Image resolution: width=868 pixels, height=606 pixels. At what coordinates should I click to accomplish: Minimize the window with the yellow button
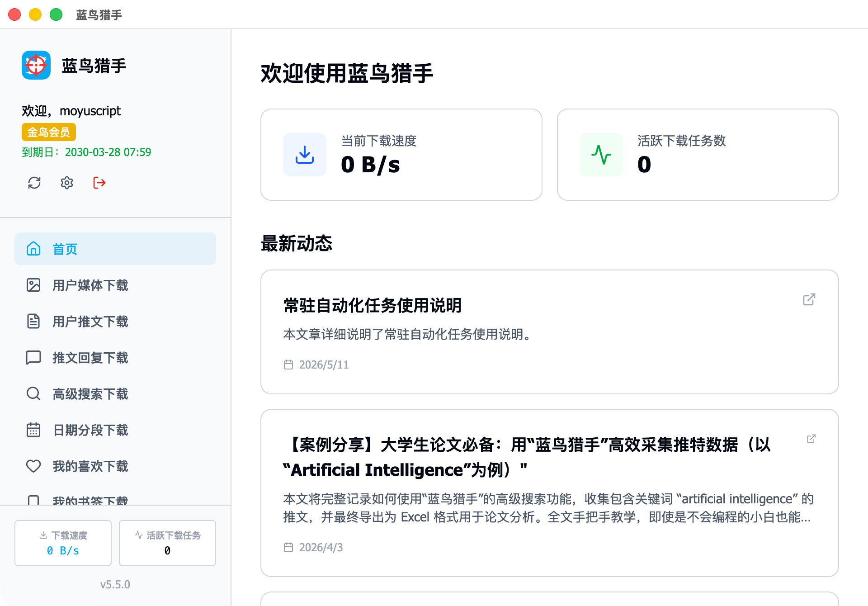35,14
